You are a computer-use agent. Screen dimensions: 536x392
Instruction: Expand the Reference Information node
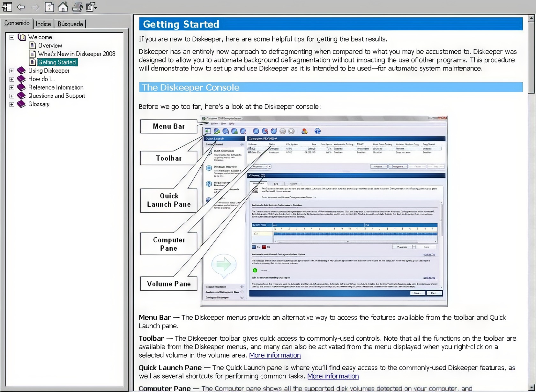12,87
